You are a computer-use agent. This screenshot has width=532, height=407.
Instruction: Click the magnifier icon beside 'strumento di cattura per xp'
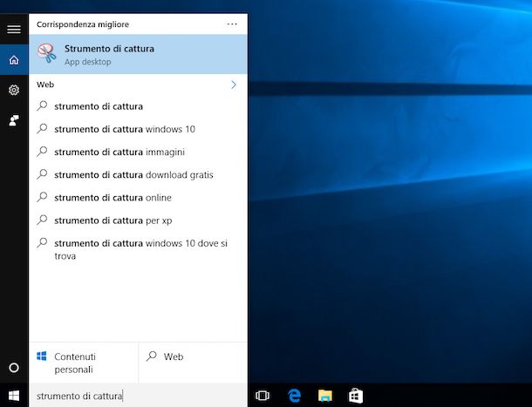pyautogui.click(x=42, y=220)
